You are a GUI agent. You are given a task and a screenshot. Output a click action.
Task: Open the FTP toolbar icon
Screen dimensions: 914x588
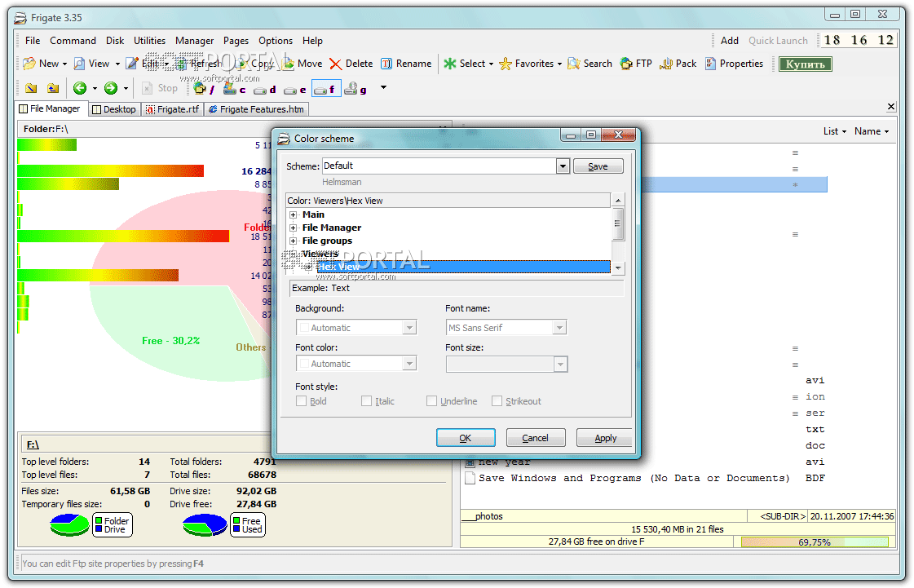[x=626, y=64]
